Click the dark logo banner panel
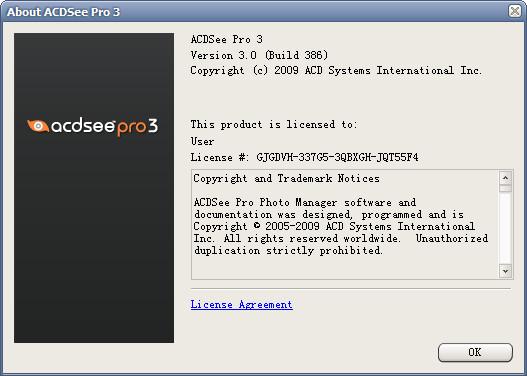The width and height of the screenshot is (527, 376). click(x=94, y=188)
